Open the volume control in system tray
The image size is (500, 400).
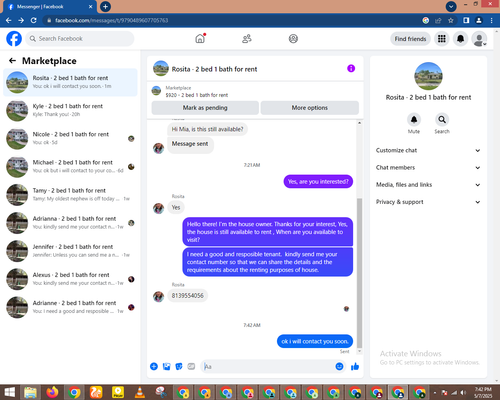[x=463, y=393]
